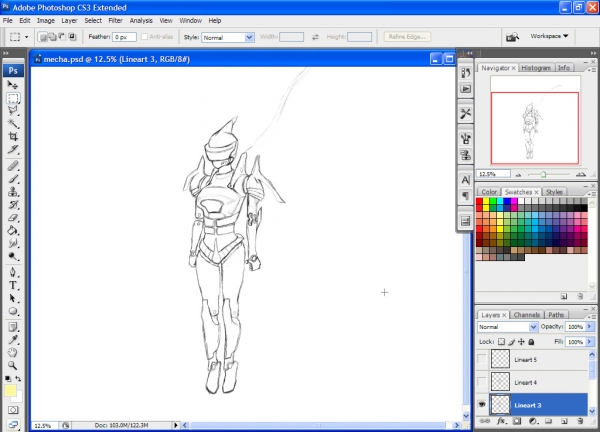Open the status bar info arrow

pos(176,425)
